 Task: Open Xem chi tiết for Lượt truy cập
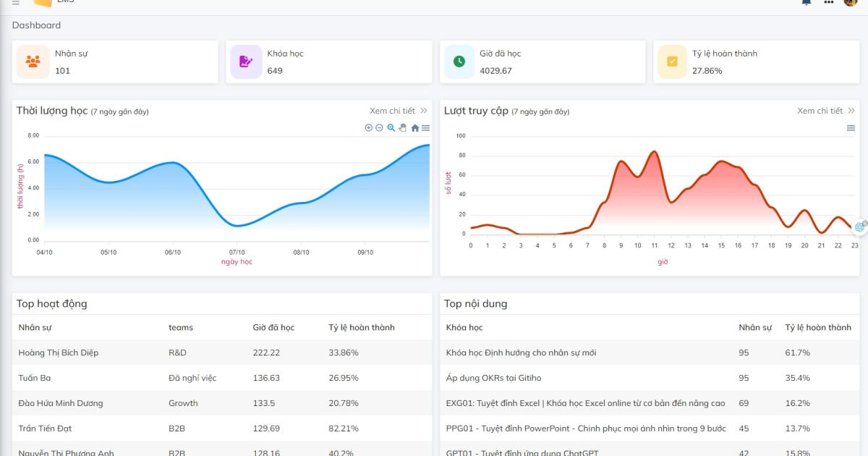pyautogui.click(x=826, y=111)
